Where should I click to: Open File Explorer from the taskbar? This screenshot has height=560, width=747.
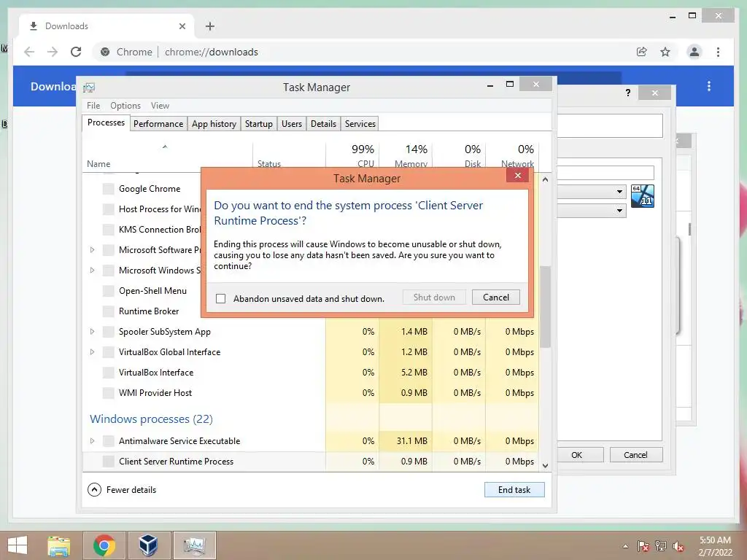point(58,545)
